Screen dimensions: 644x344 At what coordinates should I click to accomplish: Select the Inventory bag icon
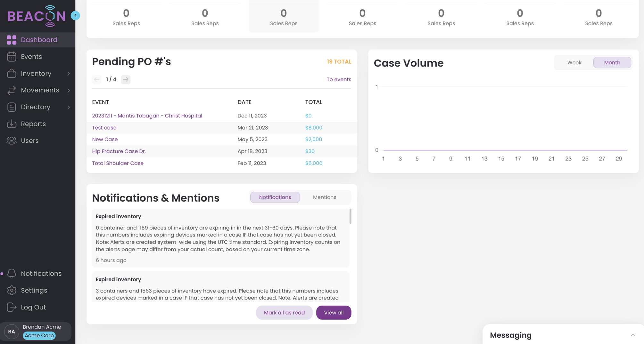[x=12, y=73]
